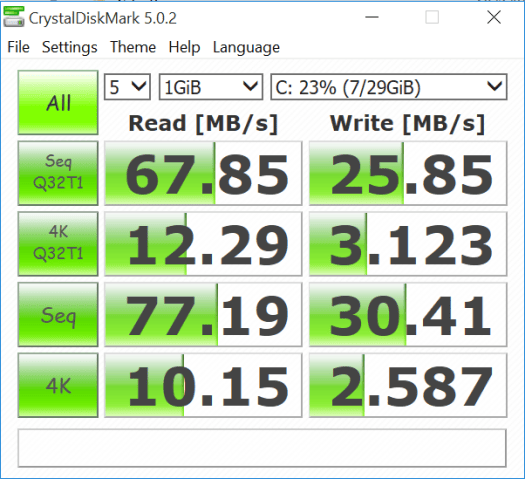This screenshot has width=525, height=479.
Task: Open the File menu
Action: tap(18, 47)
